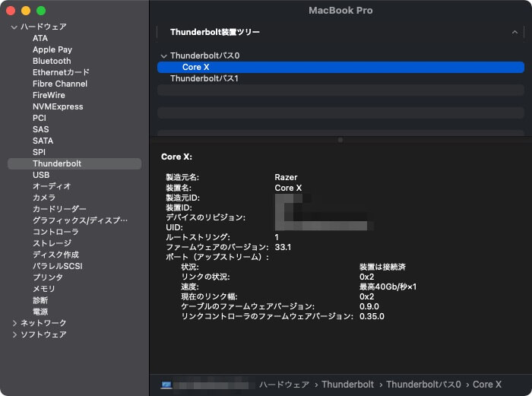Select パラレルSCSI in the sidebar
The height and width of the screenshot is (396, 532).
tap(57, 266)
